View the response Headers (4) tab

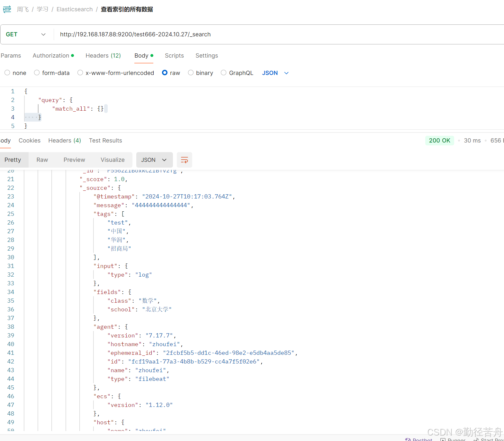pos(65,141)
